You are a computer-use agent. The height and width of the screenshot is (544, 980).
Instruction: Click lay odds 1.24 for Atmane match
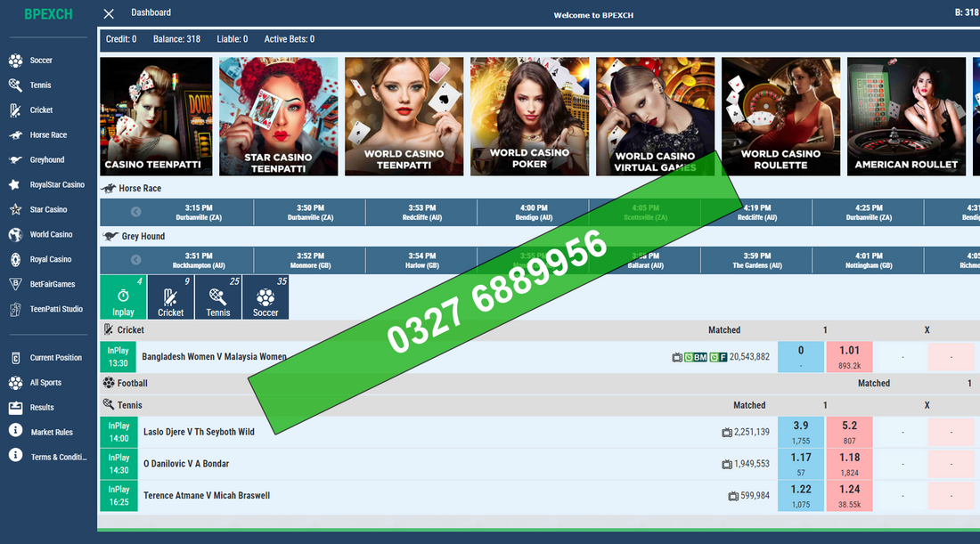[849, 495]
